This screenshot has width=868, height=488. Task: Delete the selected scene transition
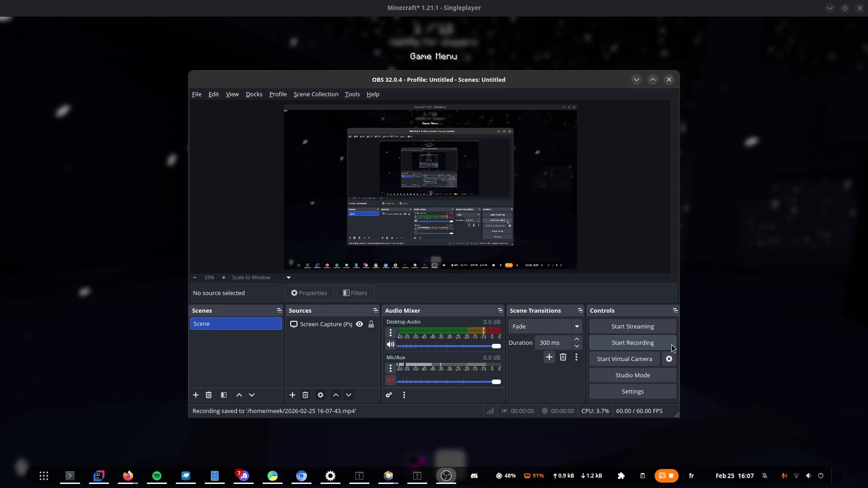(563, 357)
